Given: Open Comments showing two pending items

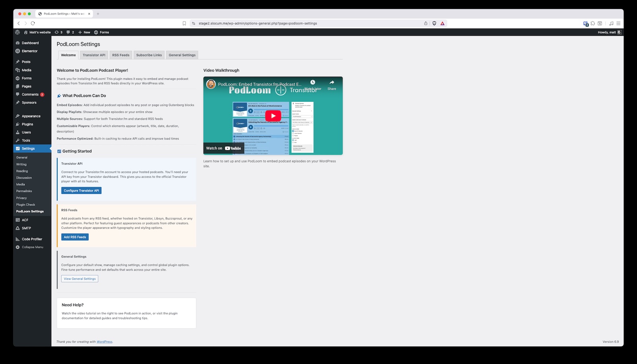Looking at the screenshot, I should (30, 94).
